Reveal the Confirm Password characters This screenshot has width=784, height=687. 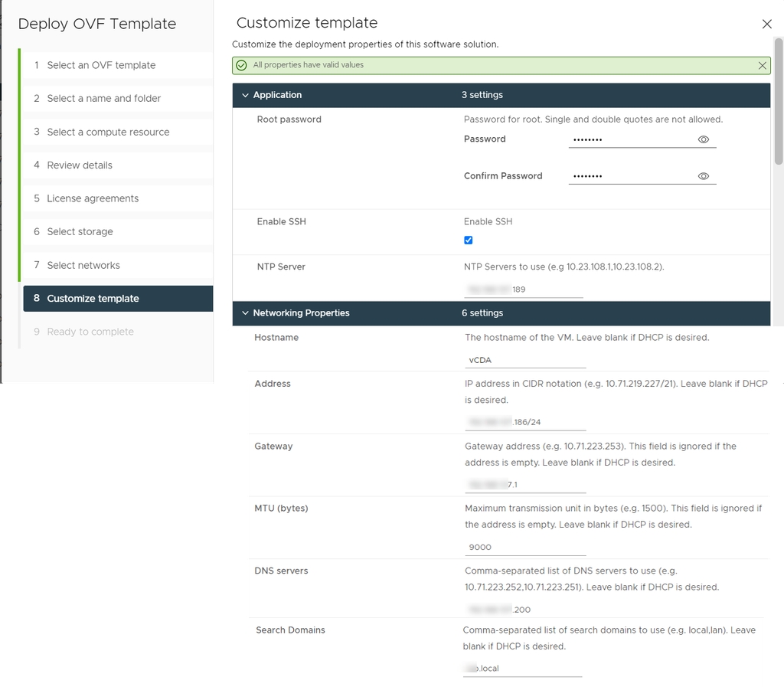[703, 176]
